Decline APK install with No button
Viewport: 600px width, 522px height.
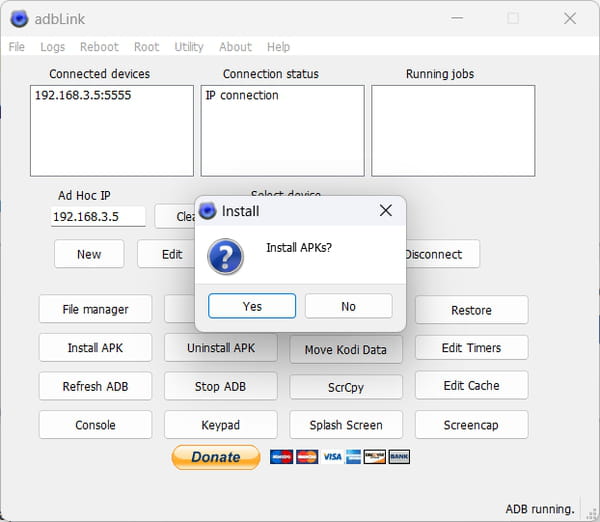coord(349,306)
